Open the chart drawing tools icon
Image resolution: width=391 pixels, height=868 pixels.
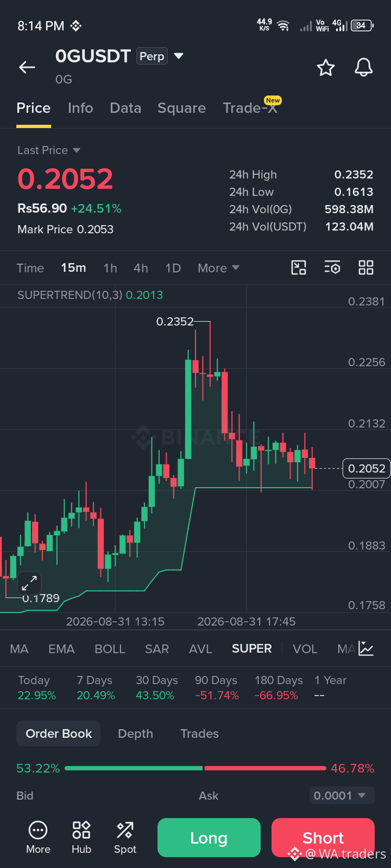pos(299,267)
